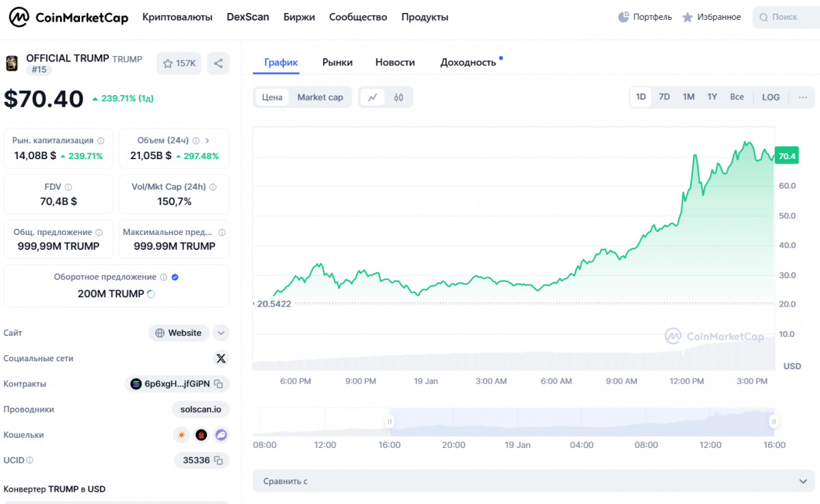Toggle chart to Market cap view
Image resolution: width=820 pixels, height=504 pixels.
[x=320, y=98]
